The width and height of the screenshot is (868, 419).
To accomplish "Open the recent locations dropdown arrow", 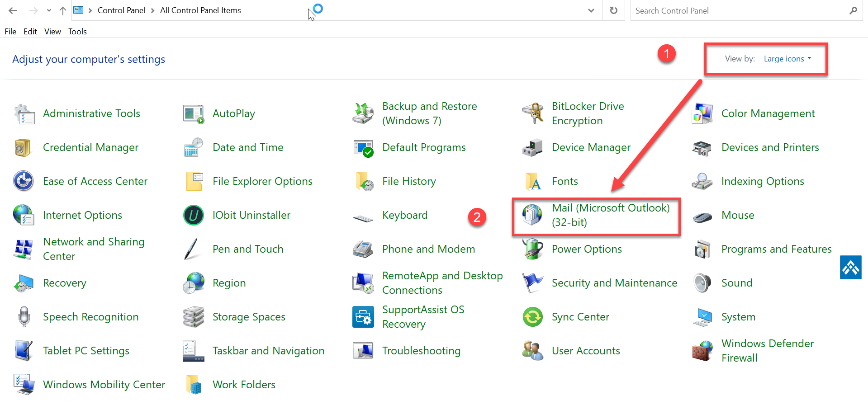I will tap(49, 10).
